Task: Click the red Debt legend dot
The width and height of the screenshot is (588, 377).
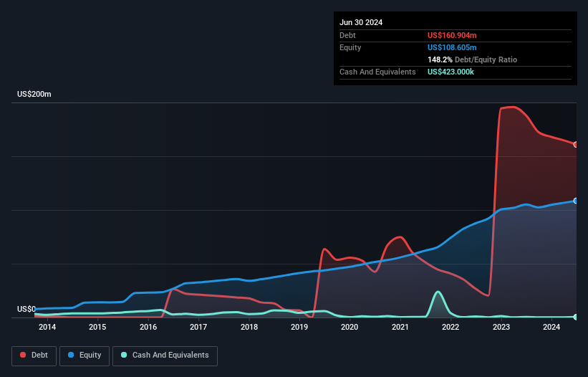Action: [x=23, y=355]
